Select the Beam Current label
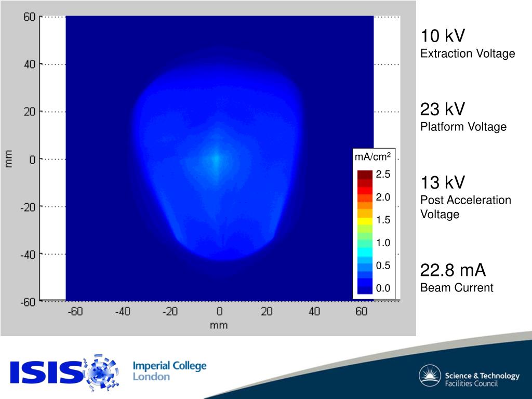 [x=457, y=288]
